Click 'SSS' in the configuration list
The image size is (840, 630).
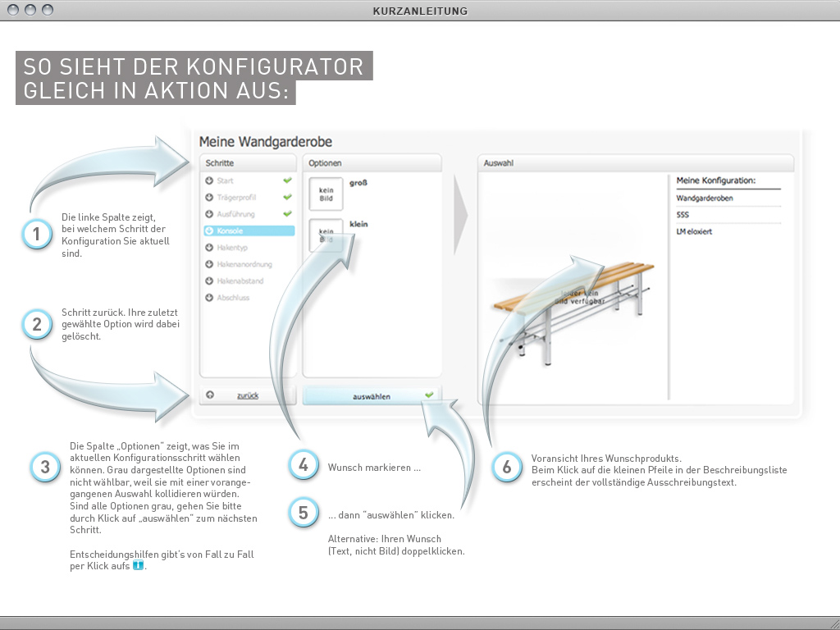point(682,215)
